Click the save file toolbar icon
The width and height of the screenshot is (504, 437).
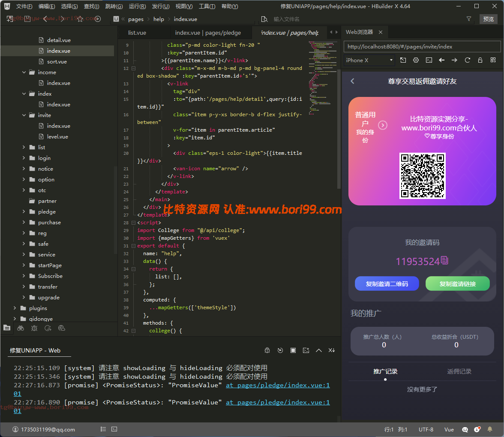tap(27, 19)
